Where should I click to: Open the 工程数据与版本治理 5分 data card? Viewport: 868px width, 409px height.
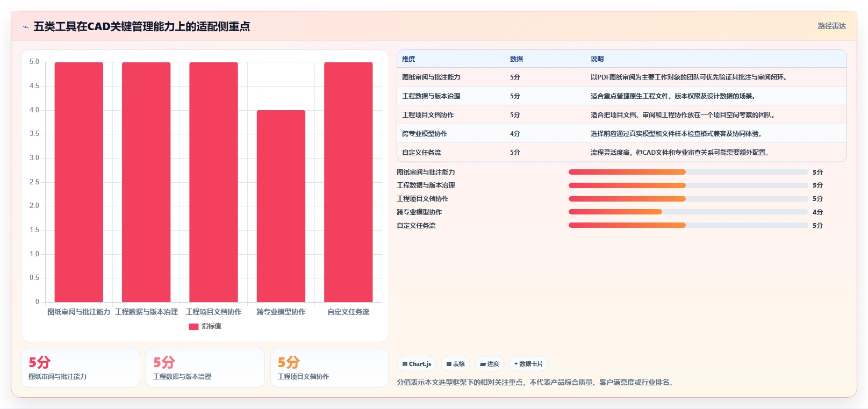205,368
